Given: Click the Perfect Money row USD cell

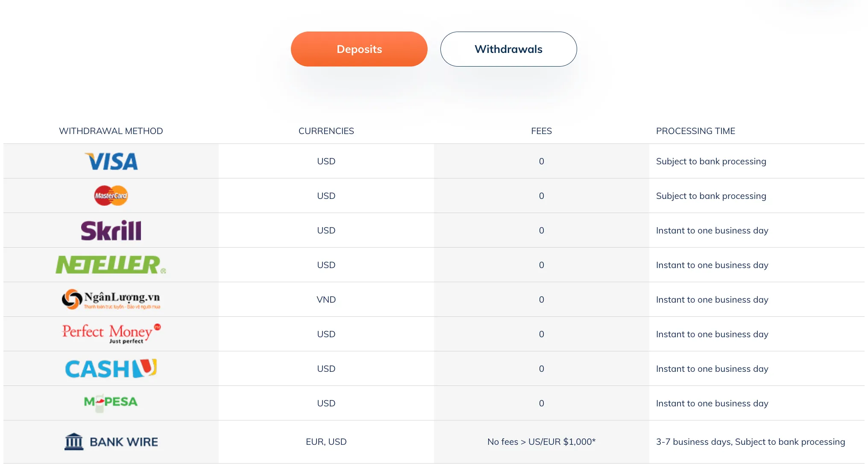Looking at the screenshot, I should [x=326, y=334].
